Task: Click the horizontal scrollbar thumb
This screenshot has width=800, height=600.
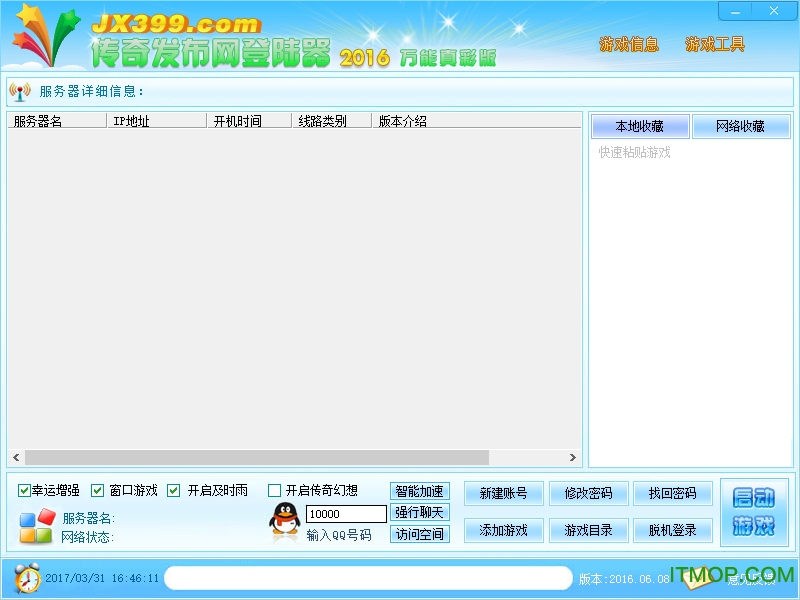Action: click(x=257, y=458)
